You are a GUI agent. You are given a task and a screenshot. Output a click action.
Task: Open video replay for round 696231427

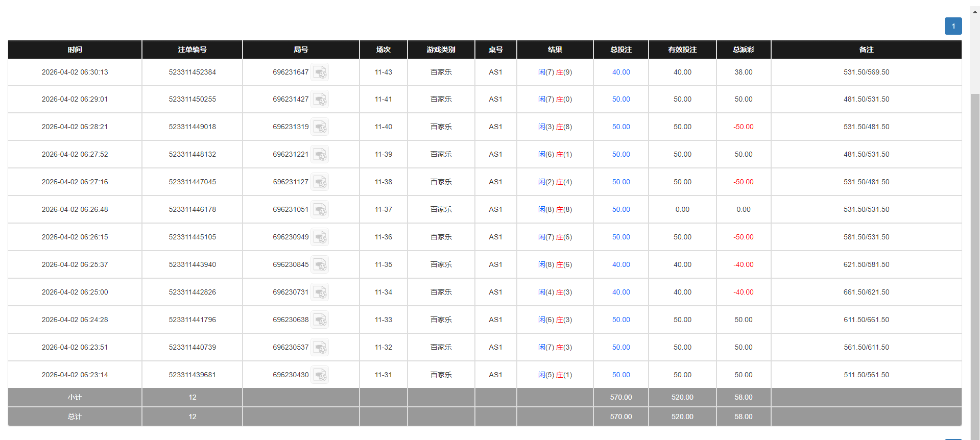(x=320, y=100)
